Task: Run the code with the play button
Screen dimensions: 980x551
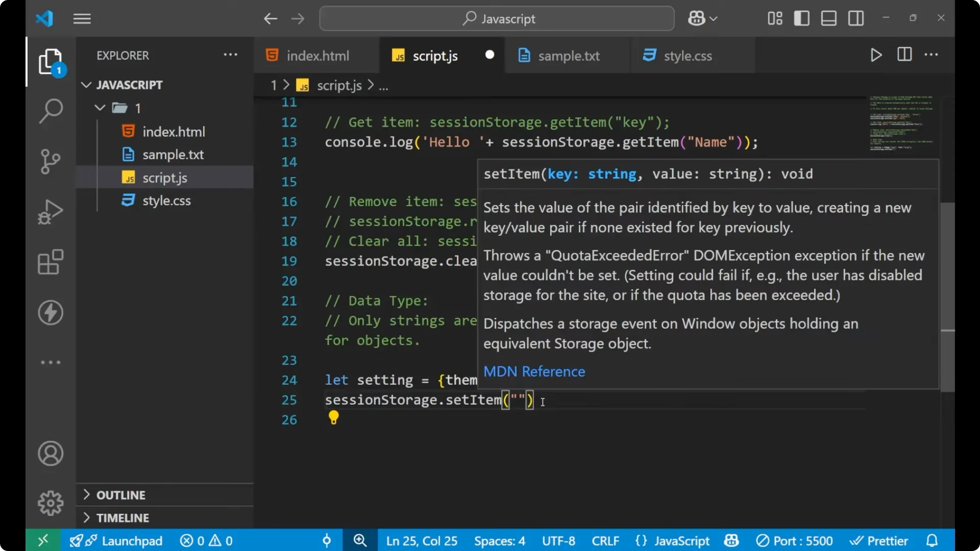Action: point(876,55)
